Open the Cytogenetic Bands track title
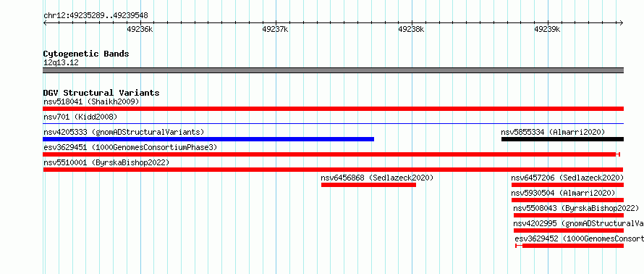The height and width of the screenshot is (274, 644). (x=86, y=54)
